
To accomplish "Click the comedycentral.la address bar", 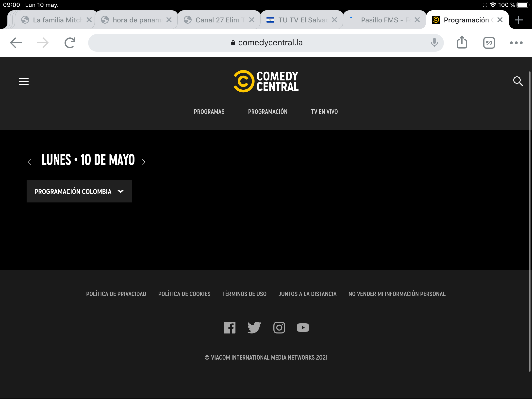I will 266,43.
